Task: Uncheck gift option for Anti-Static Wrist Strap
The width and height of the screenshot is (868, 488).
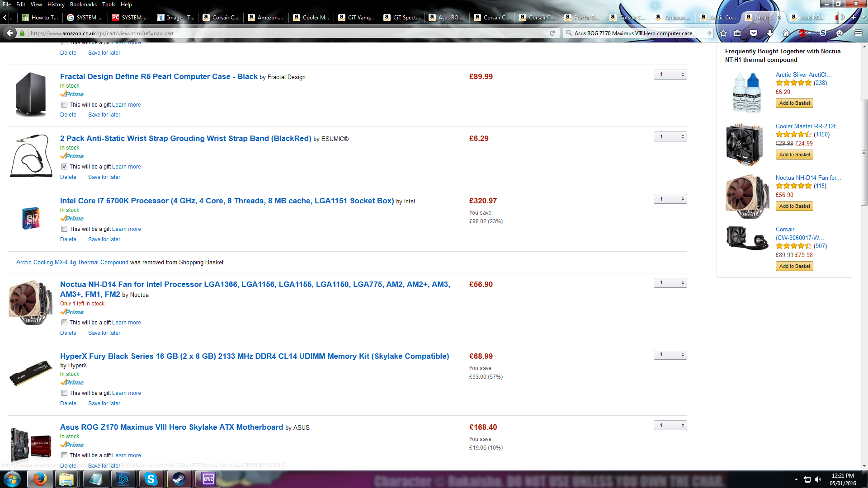Action: pyautogui.click(x=64, y=167)
